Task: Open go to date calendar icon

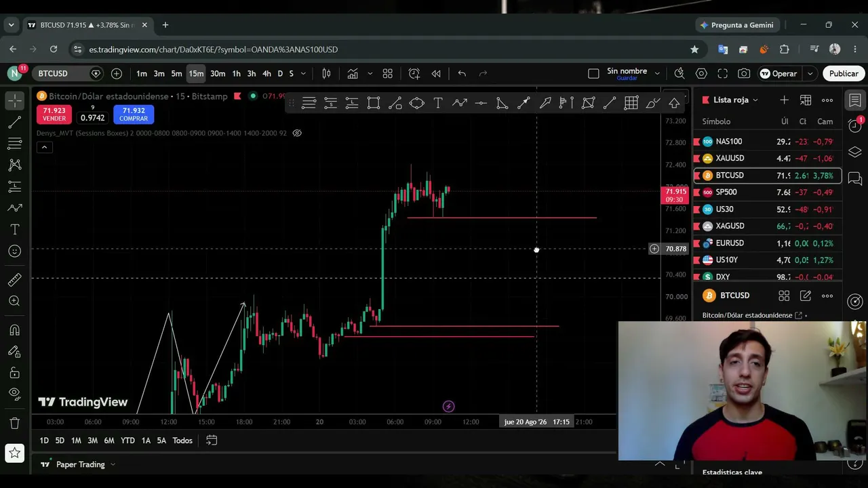Action: [x=212, y=441]
